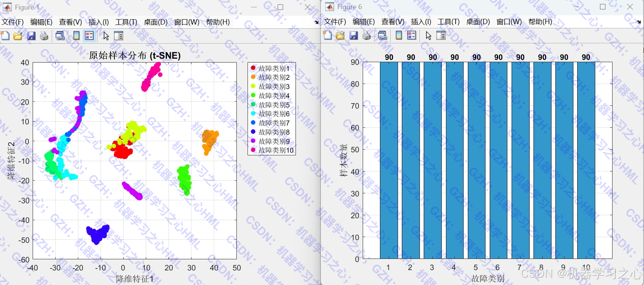The image size is (644, 285).
Task: Open 插入(I) menu in Figure 6
Action: 421,22
